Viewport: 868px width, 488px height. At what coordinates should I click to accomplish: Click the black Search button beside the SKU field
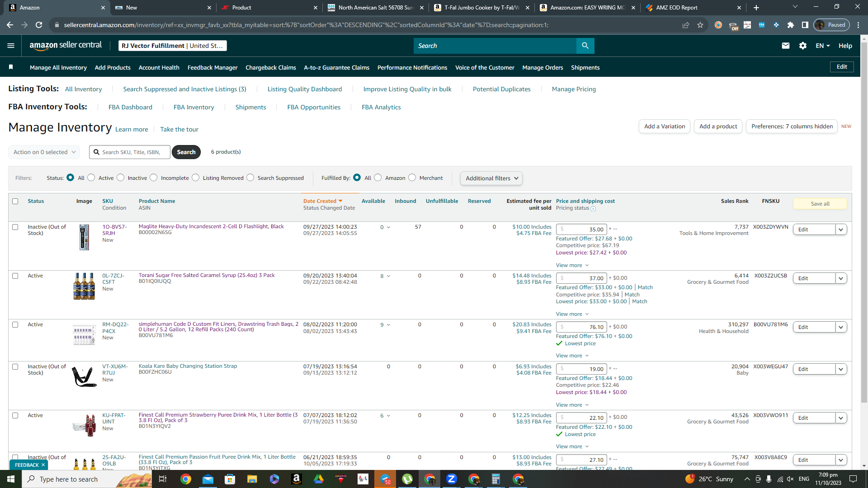point(186,152)
